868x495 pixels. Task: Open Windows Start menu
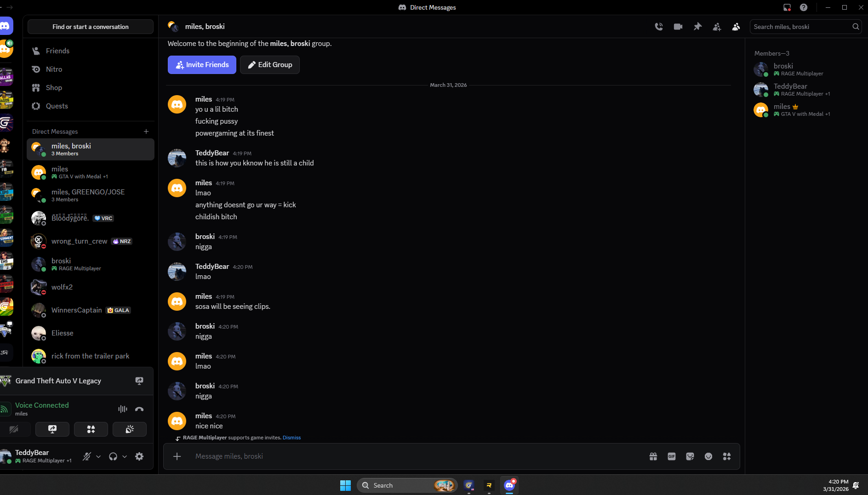tap(345, 485)
